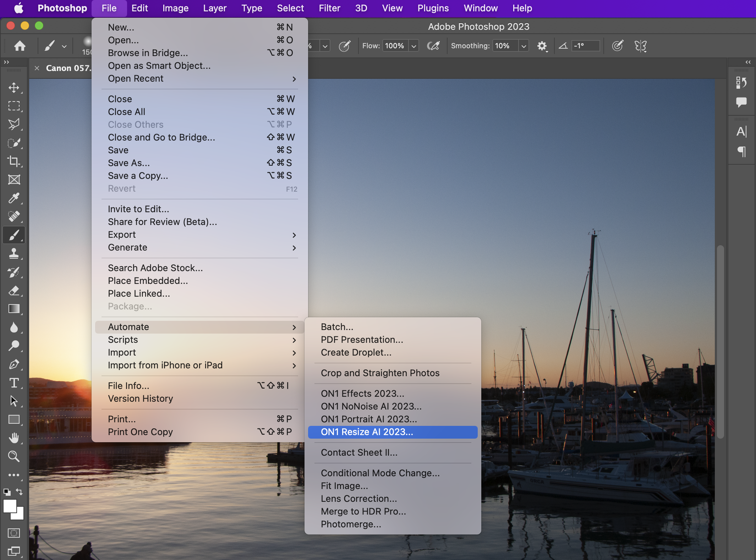Image resolution: width=756 pixels, height=560 pixels.
Task: Select the Eyedropper tool
Action: pyautogui.click(x=14, y=198)
